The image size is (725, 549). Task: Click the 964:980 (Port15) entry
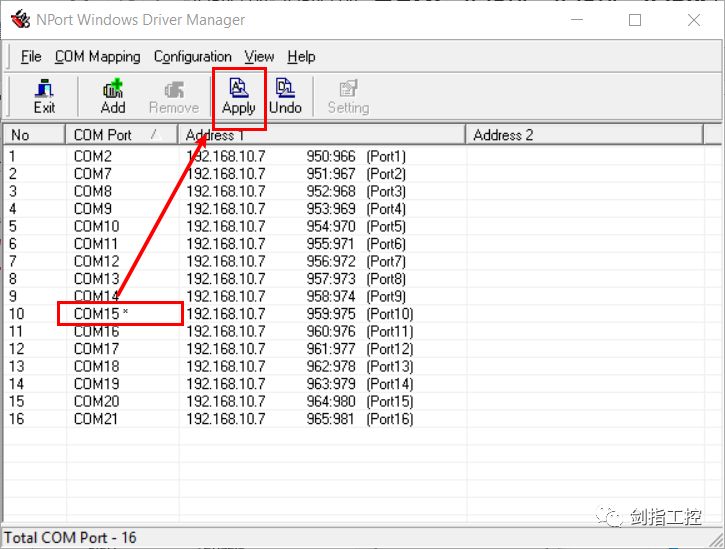pos(360,401)
